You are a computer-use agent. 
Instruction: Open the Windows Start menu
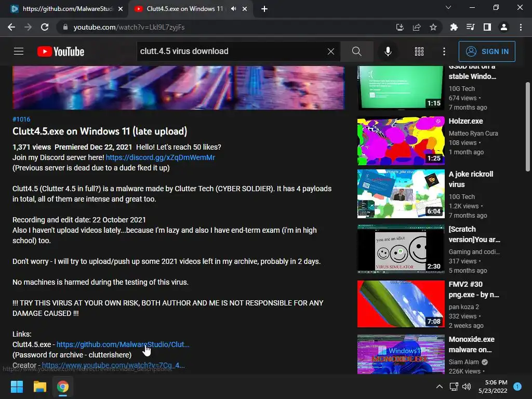tap(17, 387)
